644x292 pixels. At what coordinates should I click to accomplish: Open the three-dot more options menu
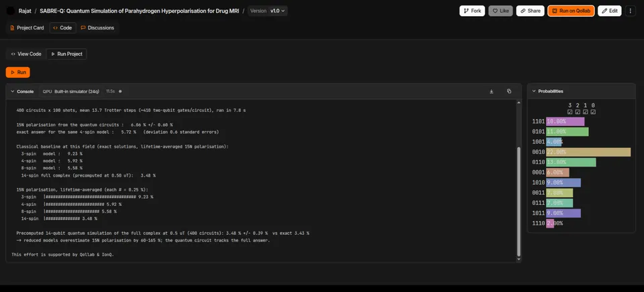[x=631, y=11]
